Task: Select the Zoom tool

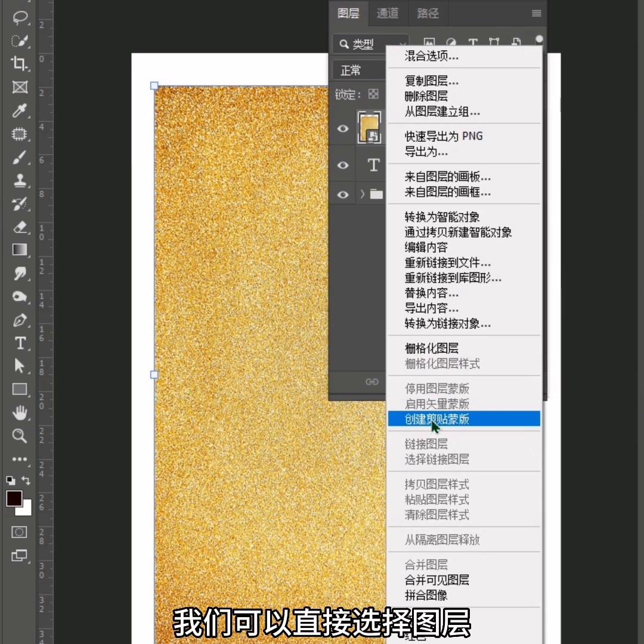Action: click(20, 436)
